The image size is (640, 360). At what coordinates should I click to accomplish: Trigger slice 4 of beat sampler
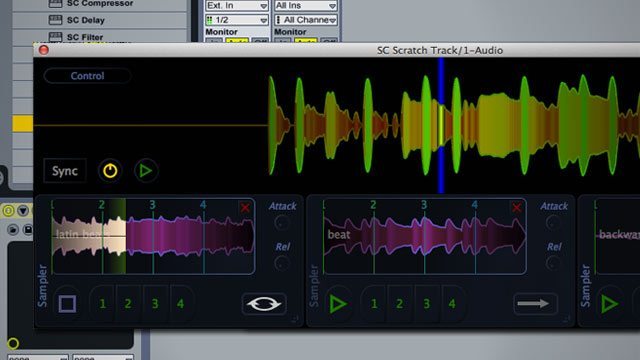tap(452, 304)
